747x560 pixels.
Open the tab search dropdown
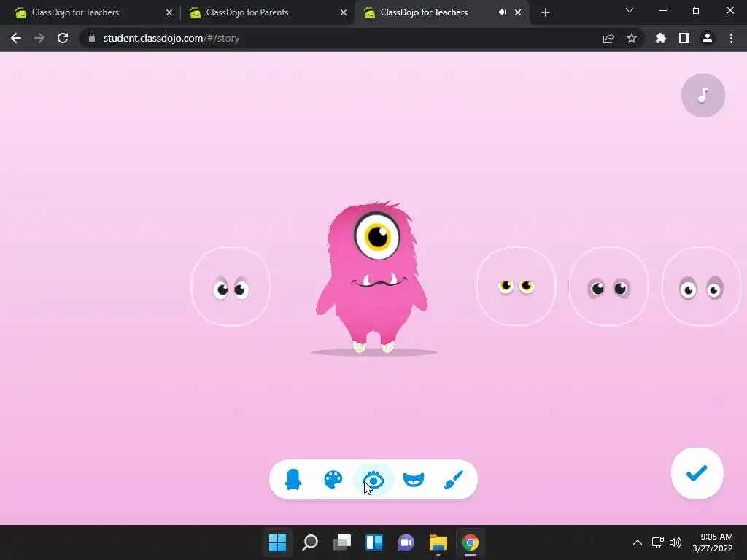pos(630,10)
